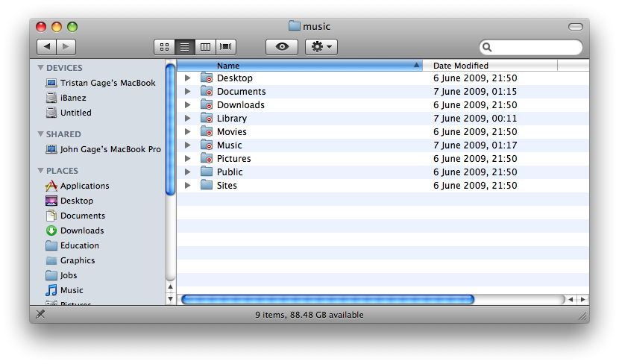The height and width of the screenshot is (364, 619).
Task: Open the Action gear dropdown menu
Action: click(321, 47)
